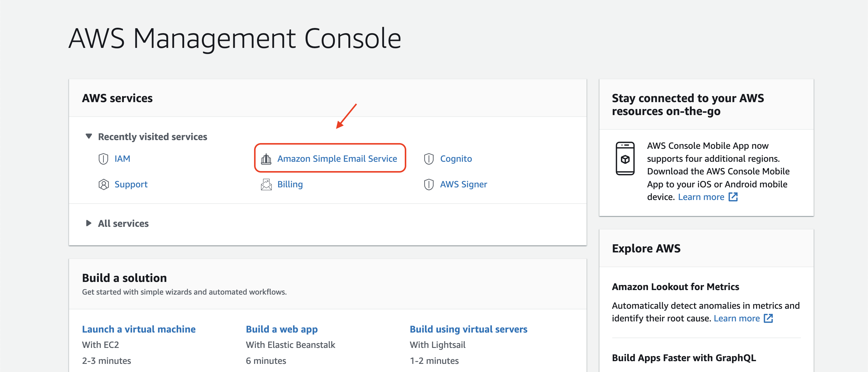
Task: Open Amazon Simple Email Service
Action: pyautogui.click(x=337, y=158)
